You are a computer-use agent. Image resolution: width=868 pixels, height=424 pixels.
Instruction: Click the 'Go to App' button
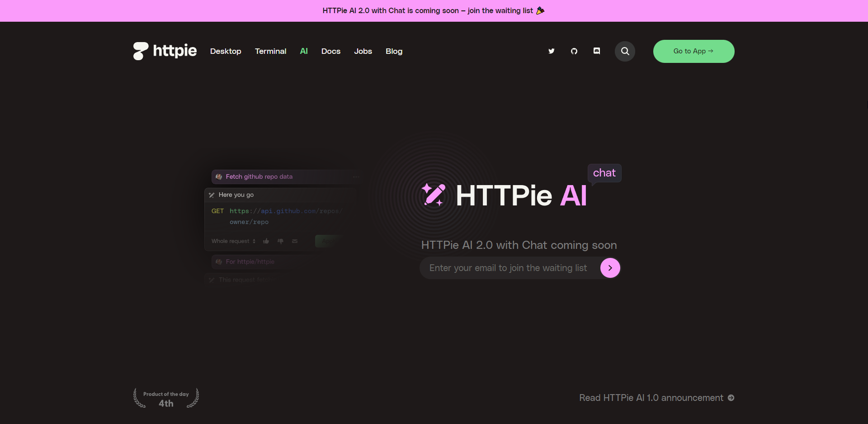pos(693,51)
